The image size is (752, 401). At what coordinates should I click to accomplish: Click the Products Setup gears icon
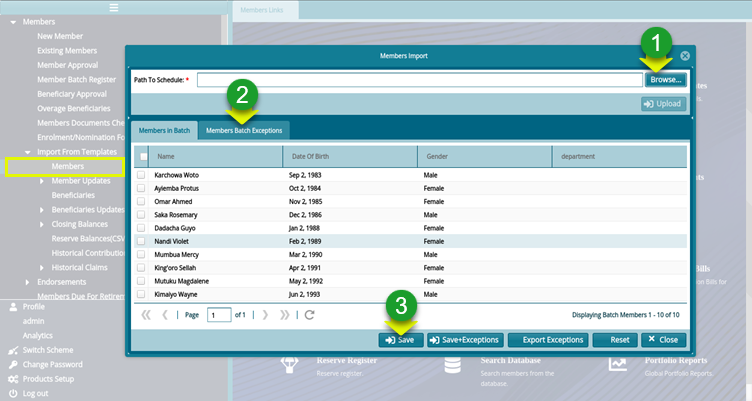tap(13, 379)
